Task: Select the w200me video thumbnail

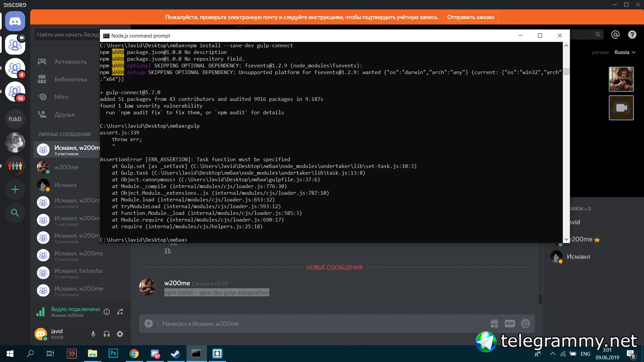Action: 621,79
